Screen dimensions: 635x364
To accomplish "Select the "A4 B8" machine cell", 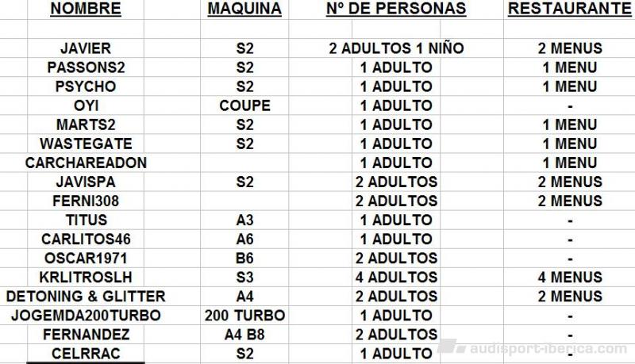I will [x=244, y=334].
